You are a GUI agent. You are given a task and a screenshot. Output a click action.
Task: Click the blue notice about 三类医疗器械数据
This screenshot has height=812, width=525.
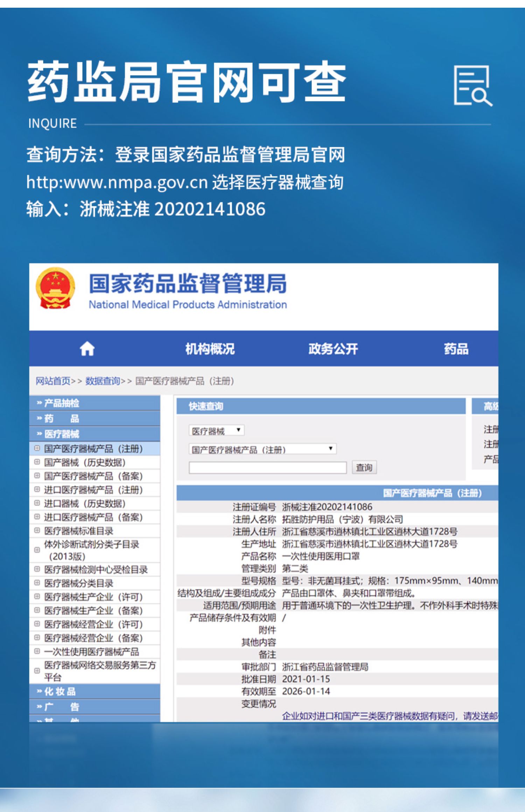pos(390,716)
